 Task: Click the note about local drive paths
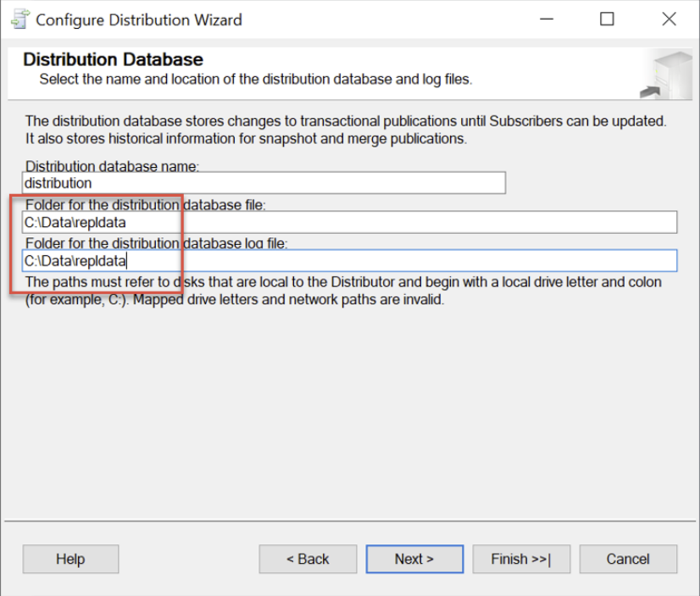(x=343, y=291)
